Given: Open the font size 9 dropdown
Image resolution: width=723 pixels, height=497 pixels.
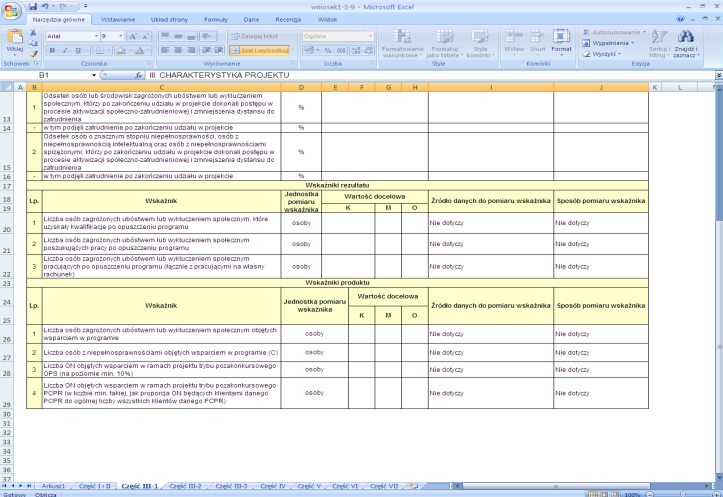Looking at the screenshot, I should 121,36.
